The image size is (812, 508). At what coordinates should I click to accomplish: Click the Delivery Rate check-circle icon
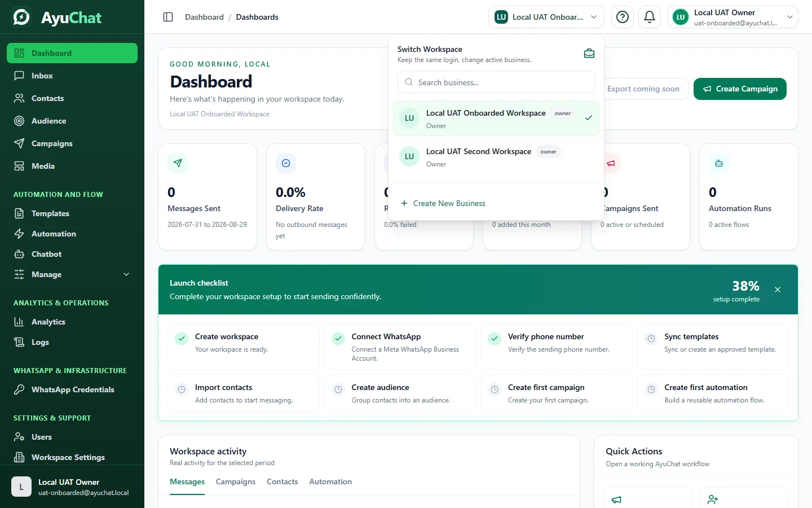coord(286,163)
